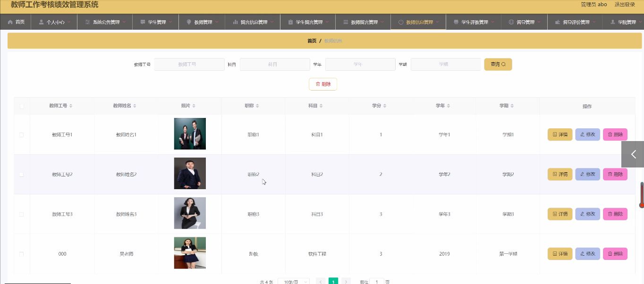Expand 督导评价管理 menu chevron
644x284 pixels.
[x=594, y=22]
